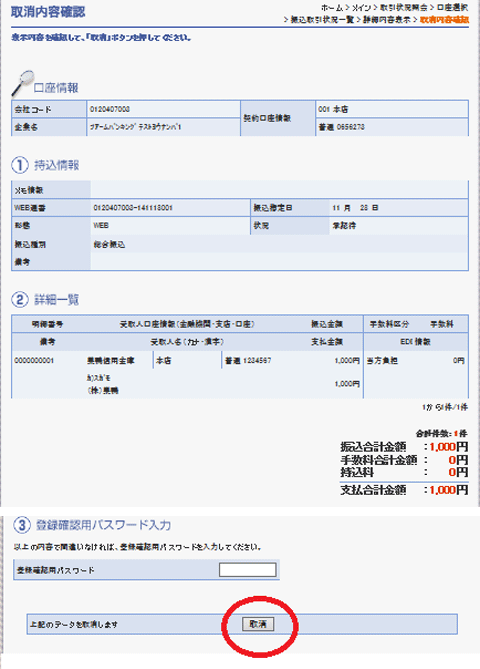Viewport: 480px width, 669px height.
Task: Click the 上記のデータを取消します label
Action: [73, 624]
